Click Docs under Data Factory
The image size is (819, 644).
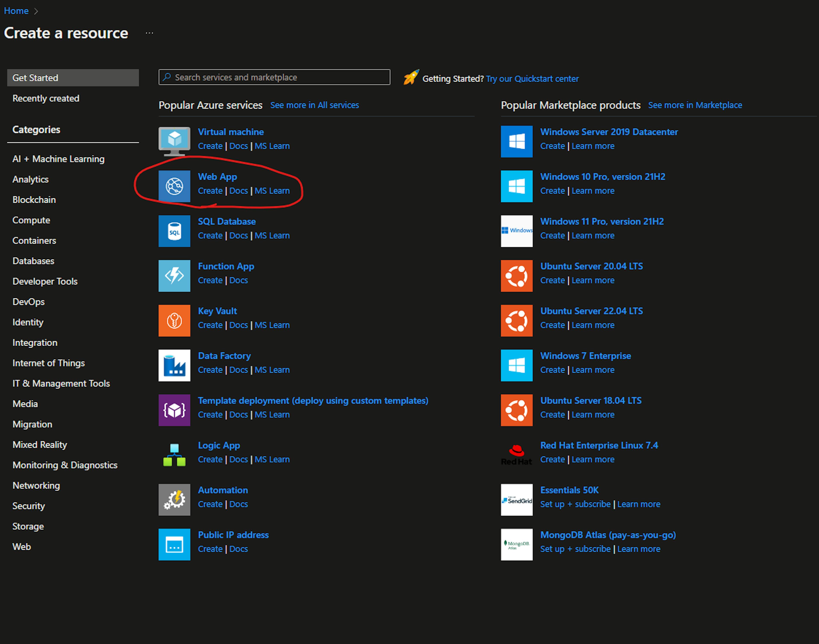tap(239, 370)
